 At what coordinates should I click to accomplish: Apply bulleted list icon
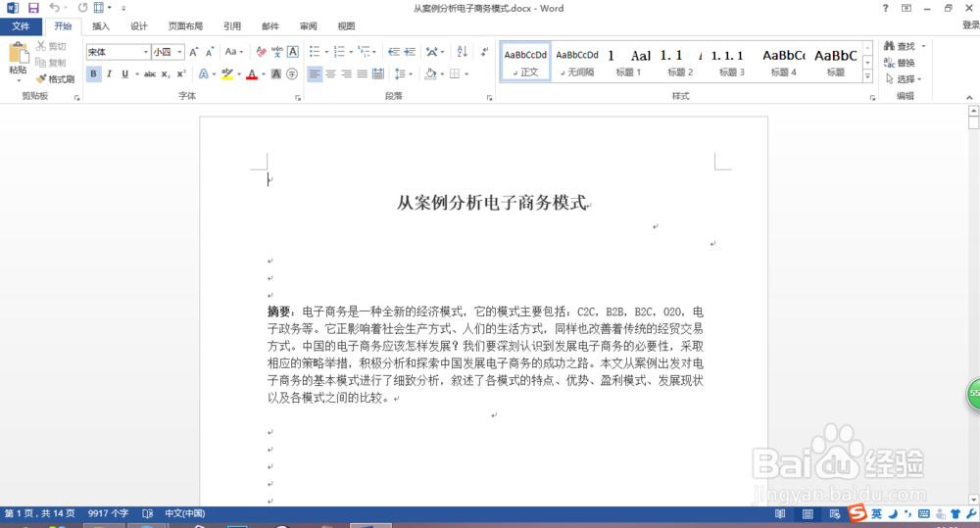tap(315, 52)
